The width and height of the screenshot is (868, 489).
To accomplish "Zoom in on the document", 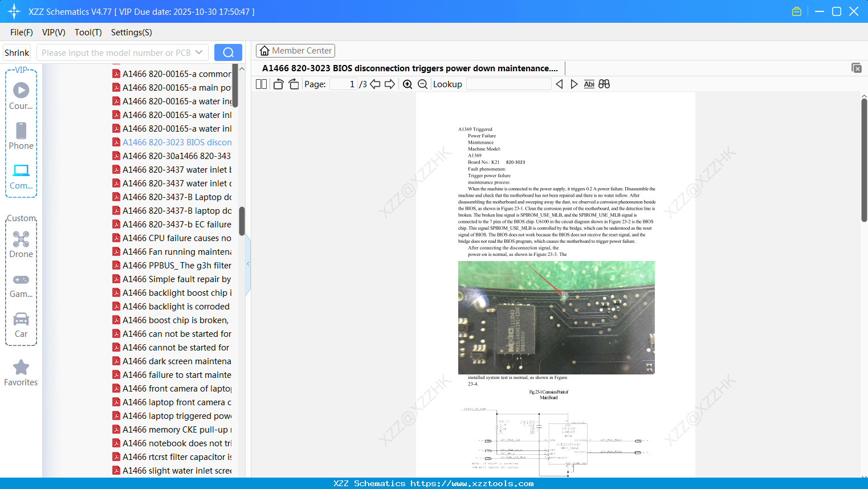I will click(x=407, y=84).
